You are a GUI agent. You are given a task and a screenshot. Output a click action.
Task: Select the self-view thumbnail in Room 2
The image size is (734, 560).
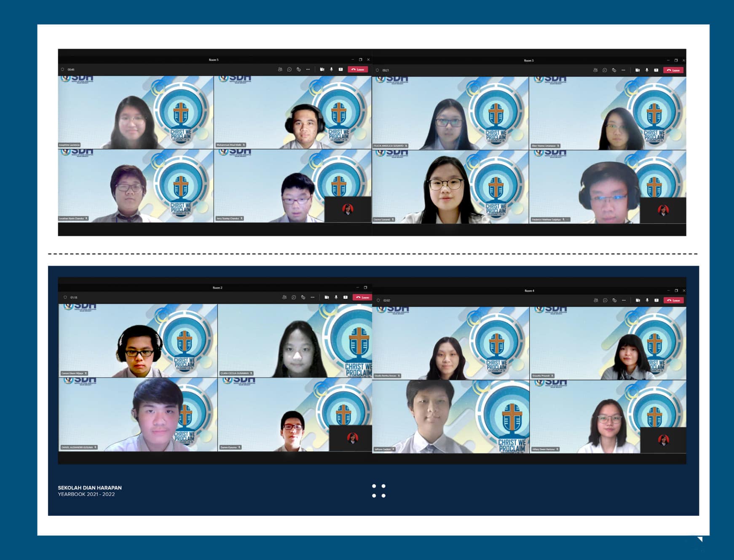[350, 438]
